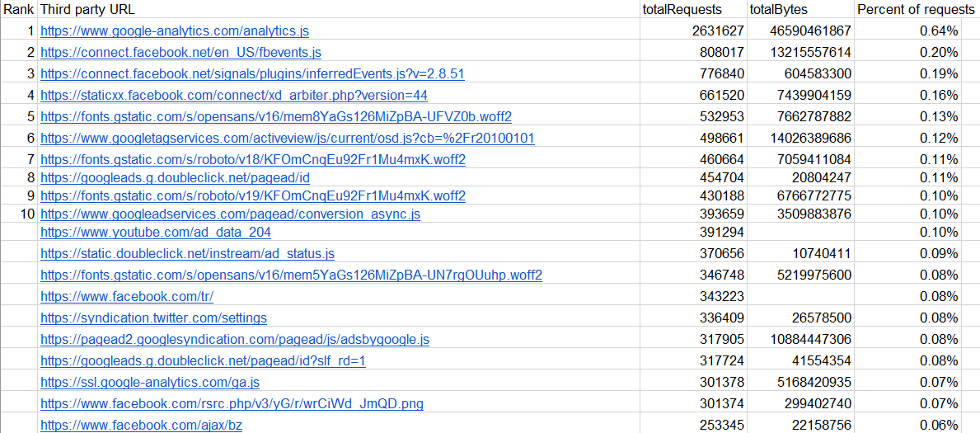The image size is (980, 433).
Task: Select the Third party URL header cell
Action: [x=87, y=9]
